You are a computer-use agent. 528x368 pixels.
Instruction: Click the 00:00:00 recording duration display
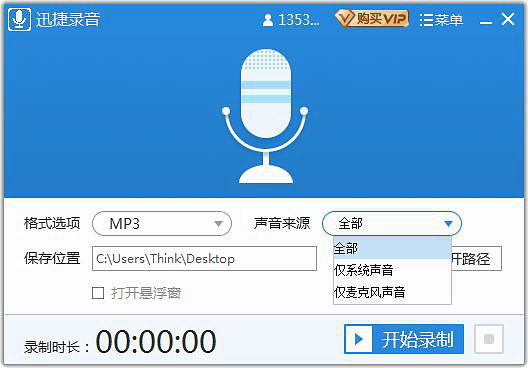156,341
